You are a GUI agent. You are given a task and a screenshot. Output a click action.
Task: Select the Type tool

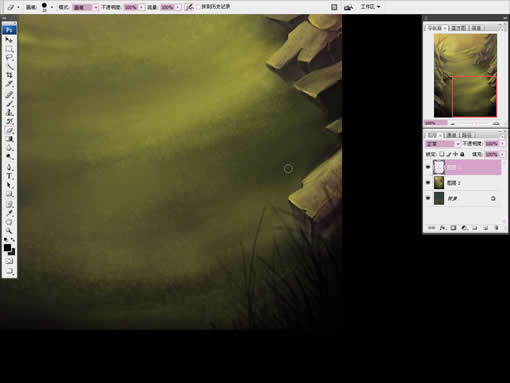click(9, 176)
